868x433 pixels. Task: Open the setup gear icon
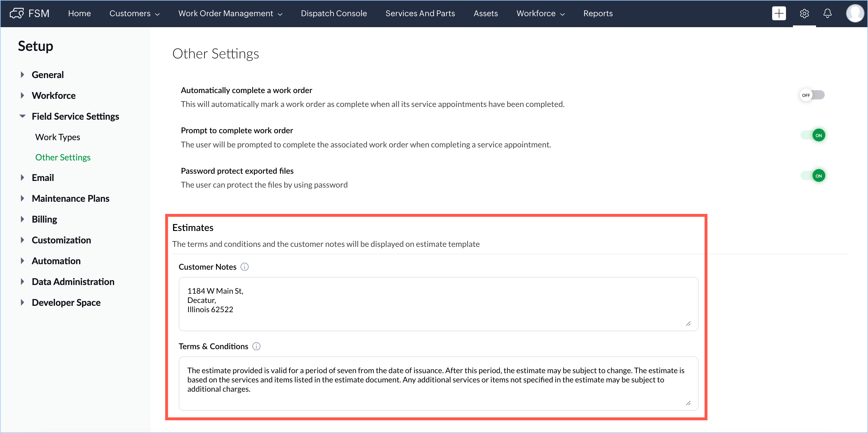click(804, 14)
